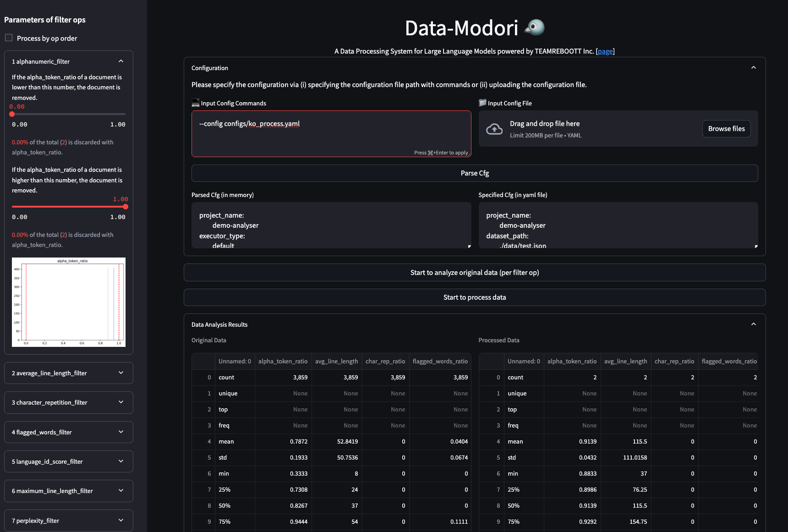This screenshot has width=788, height=532.
Task: Click the drag and drop file upload area
Action: [x=618, y=129]
